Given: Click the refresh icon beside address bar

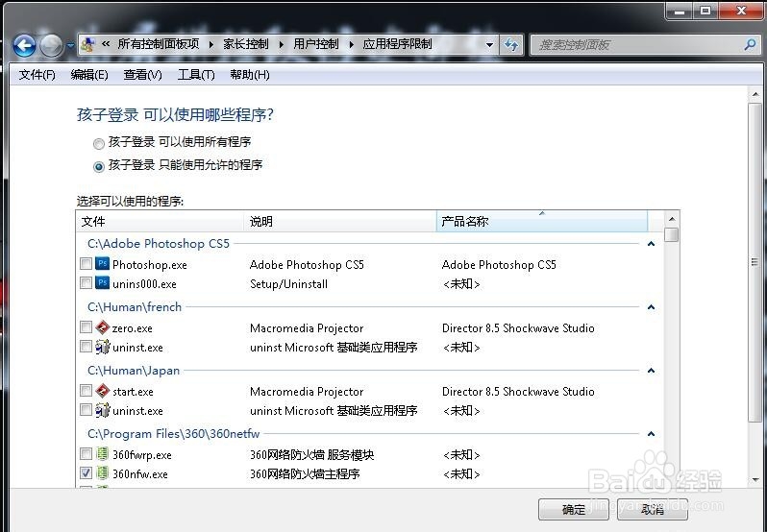Looking at the screenshot, I should coord(511,45).
